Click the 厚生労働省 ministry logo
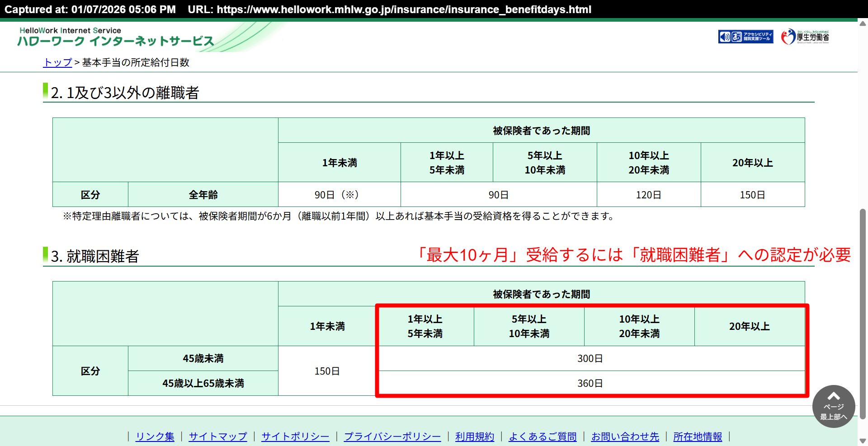 (x=805, y=37)
